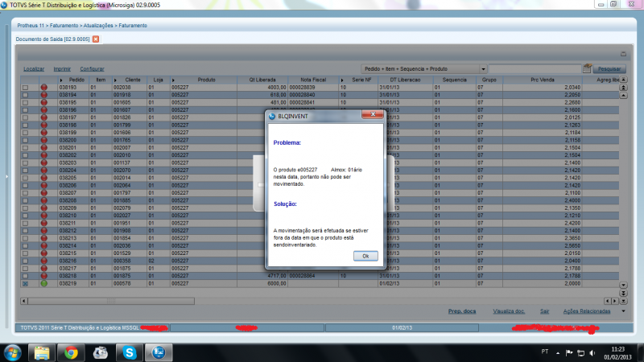This screenshot has width=644, height=362.
Task: Sort by the Serie NF column header
Action: (x=358, y=80)
